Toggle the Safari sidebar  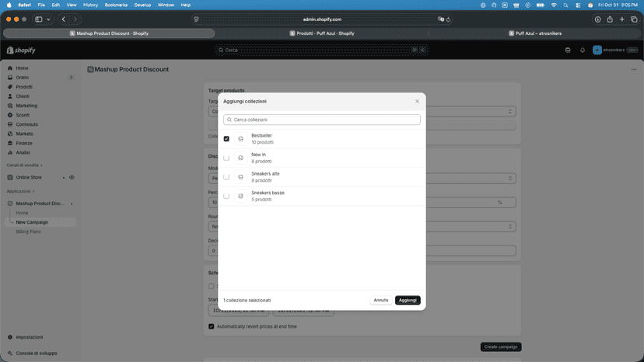pos(39,19)
